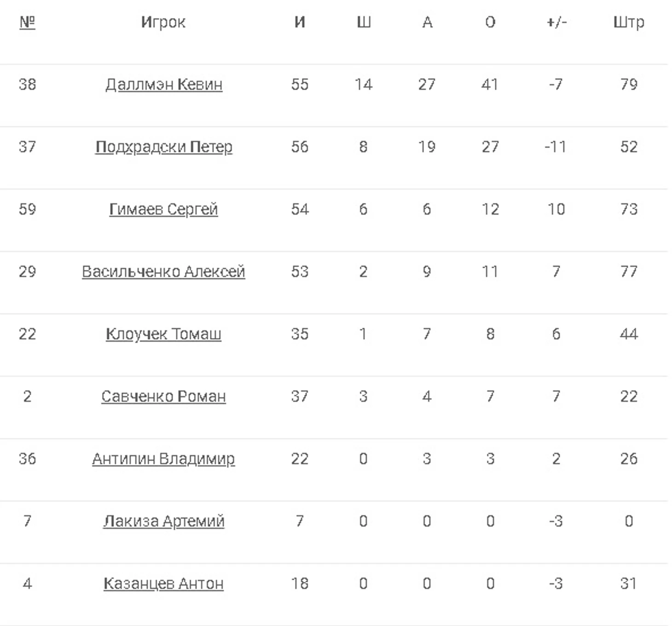
Task: Select Подхрадски's plus-minus value -11
Action: click(x=556, y=147)
